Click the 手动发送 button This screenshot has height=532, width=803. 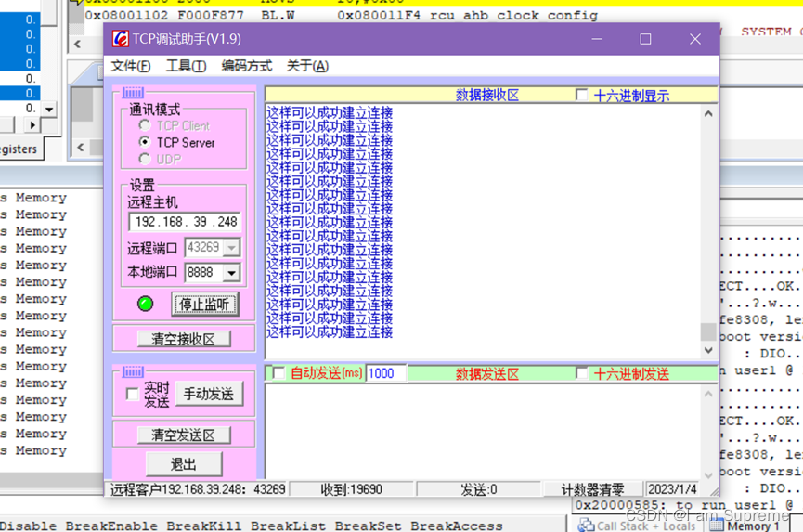click(209, 394)
